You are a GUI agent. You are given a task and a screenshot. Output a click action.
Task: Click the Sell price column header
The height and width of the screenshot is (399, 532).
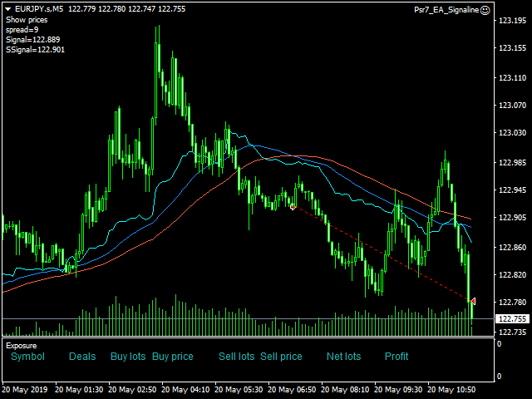pyautogui.click(x=281, y=357)
